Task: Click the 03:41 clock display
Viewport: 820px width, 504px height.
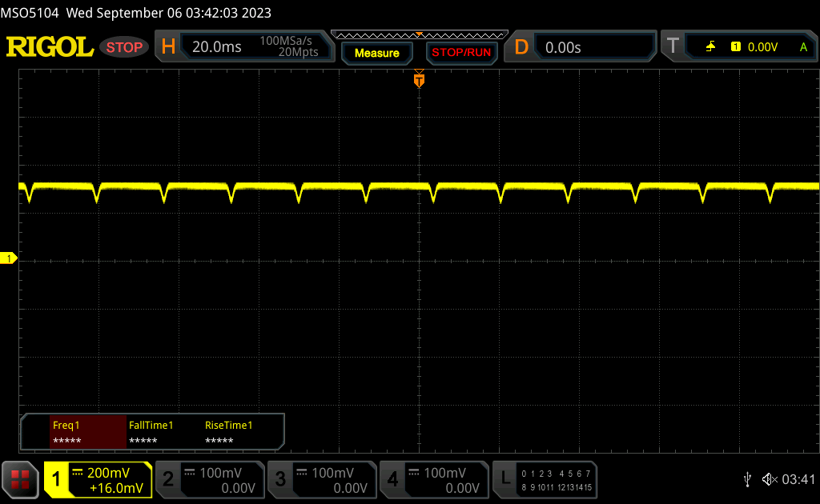Action: (798, 479)
